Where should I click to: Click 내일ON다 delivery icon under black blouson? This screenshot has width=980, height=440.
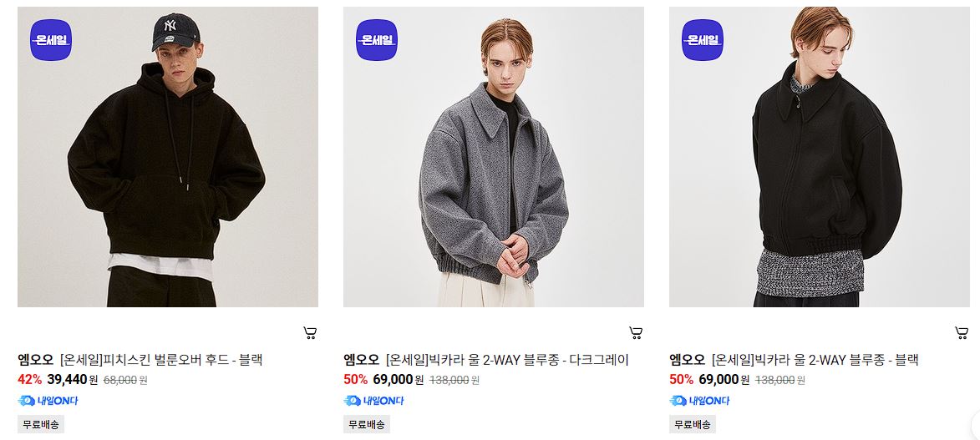pos(699,401)
